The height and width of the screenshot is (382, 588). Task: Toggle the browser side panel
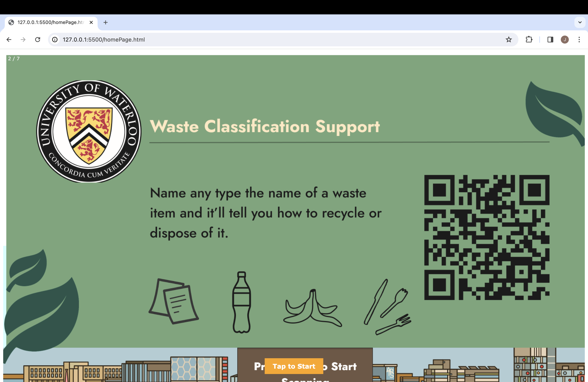550,40
